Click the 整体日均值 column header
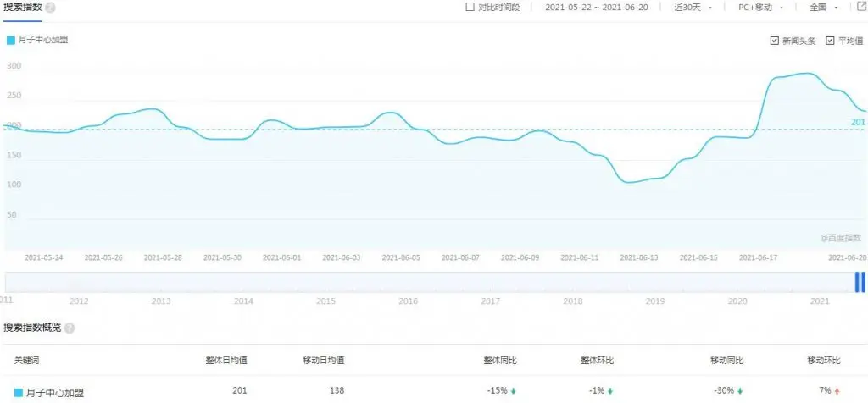The image size is (868, 403). tap(226, 361)
